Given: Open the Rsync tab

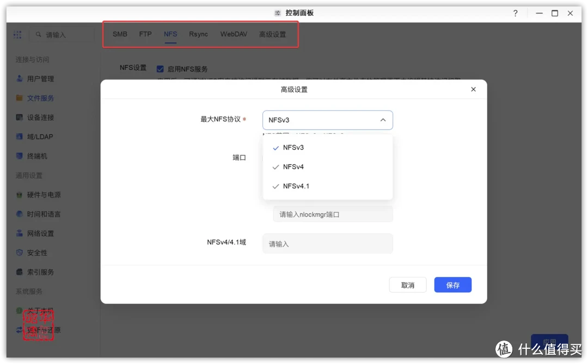Looking at the screenshot, I should click(x=198, y=34).
